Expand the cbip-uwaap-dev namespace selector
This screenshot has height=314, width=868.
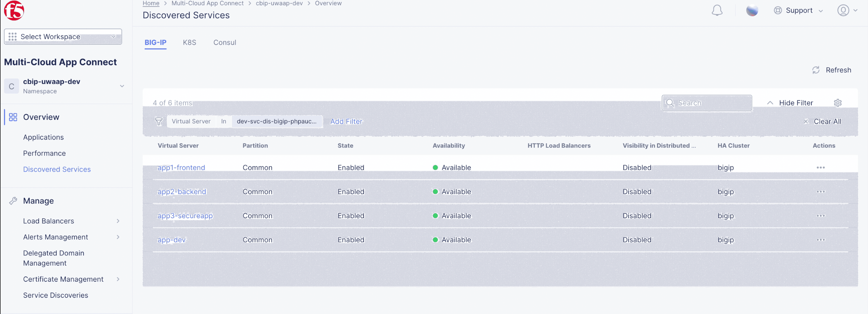(122, 86)
